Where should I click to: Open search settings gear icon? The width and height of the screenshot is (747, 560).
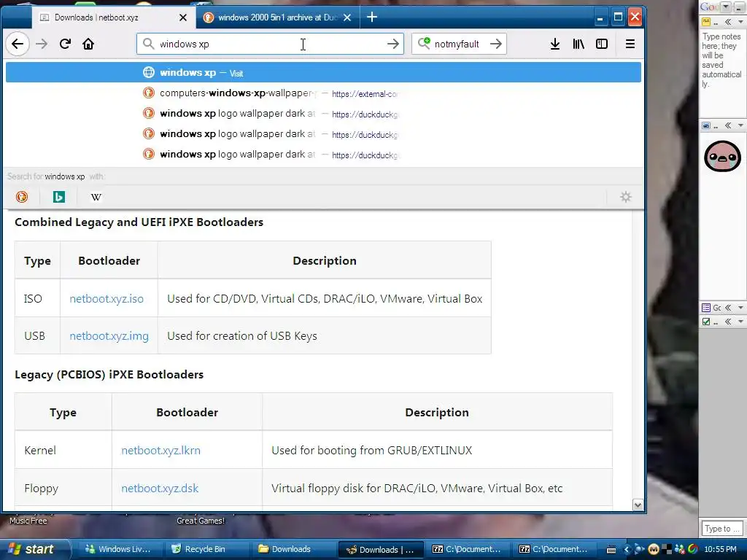pyautogui.click(x=625, y=197)
